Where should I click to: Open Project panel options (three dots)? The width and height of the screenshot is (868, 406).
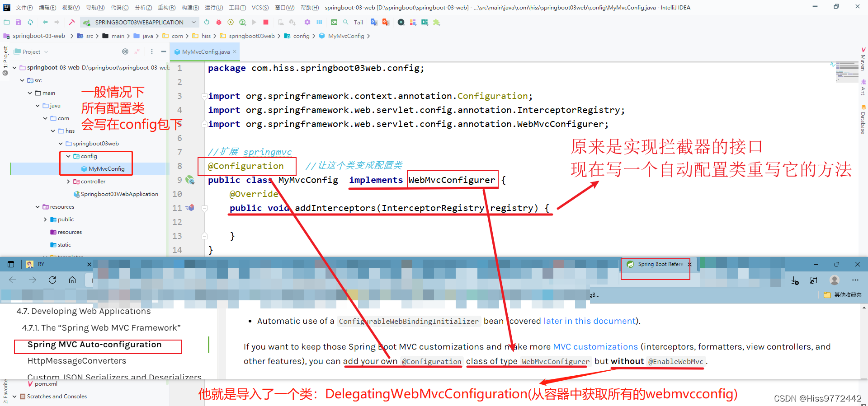(152, 51)
